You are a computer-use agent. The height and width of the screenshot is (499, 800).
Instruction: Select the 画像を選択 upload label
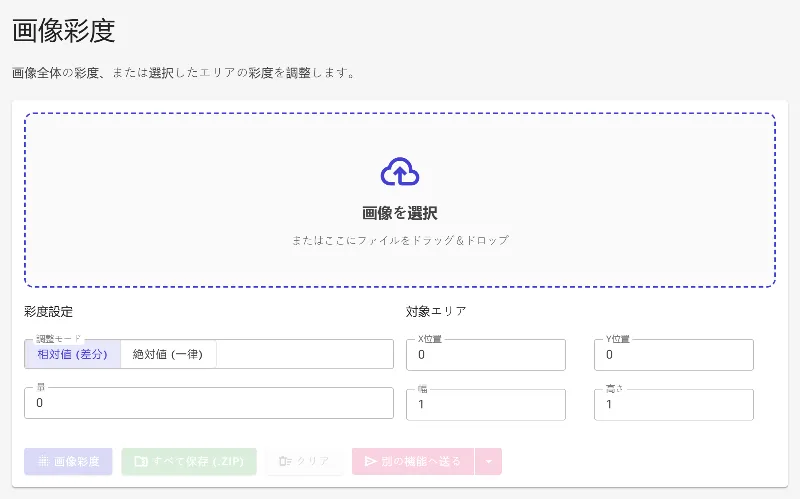coord(400,213)
